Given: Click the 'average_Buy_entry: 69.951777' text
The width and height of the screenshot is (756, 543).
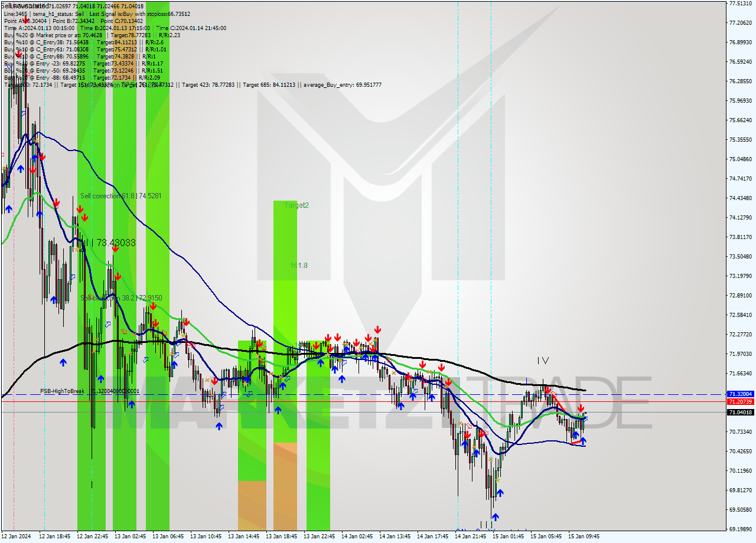Looking at the screenshot, I should coord(343,85).
